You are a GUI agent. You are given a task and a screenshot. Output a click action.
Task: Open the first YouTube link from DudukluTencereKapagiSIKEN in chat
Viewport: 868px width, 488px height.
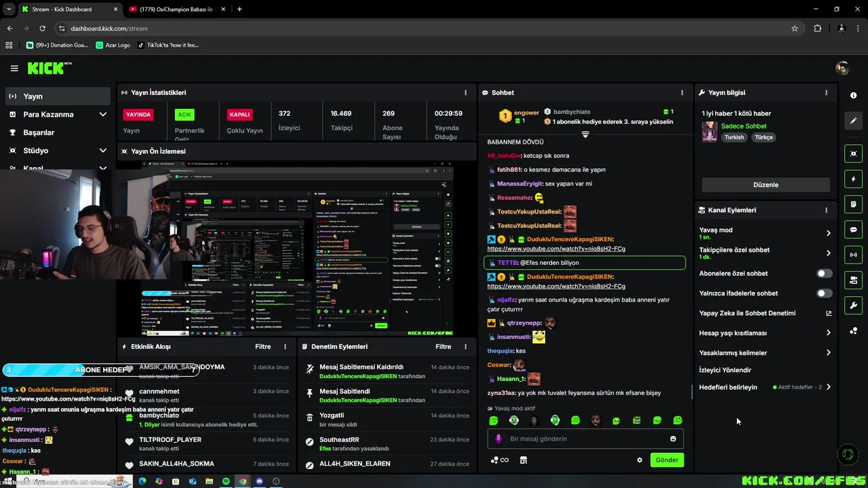(x=556, y=249)
